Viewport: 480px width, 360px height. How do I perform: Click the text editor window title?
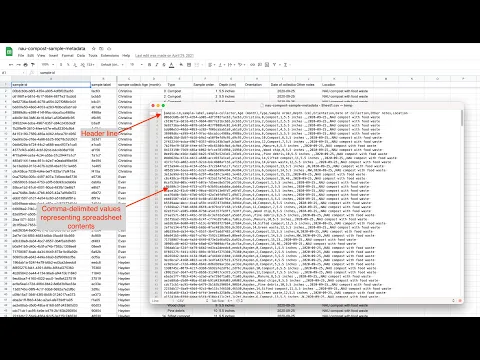[x=308, y=105]
